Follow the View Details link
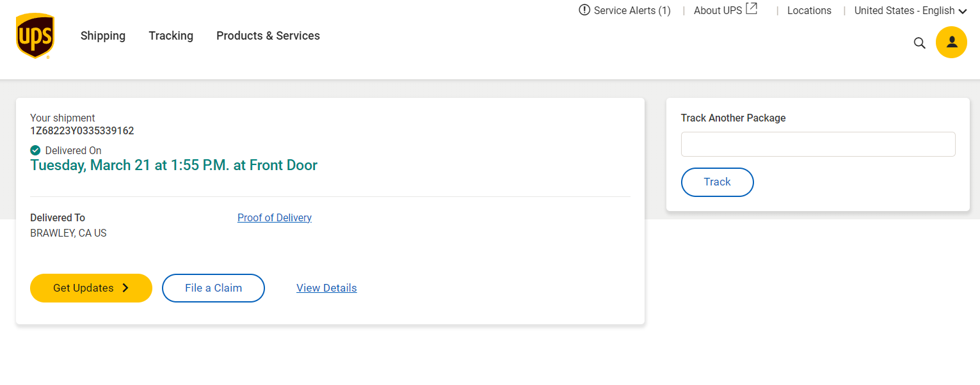 pos(326,288)
